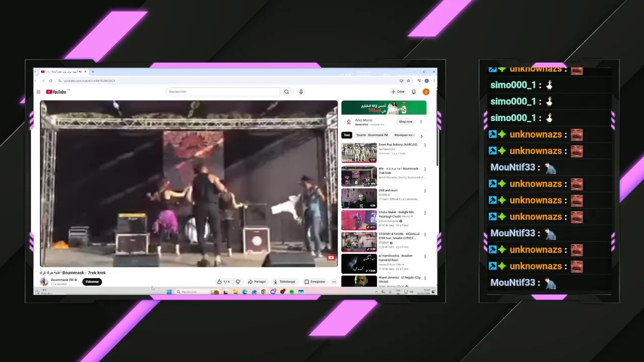
Task: Open options for STORMY & TAGNE video
Action: click(x=425, y=234)
